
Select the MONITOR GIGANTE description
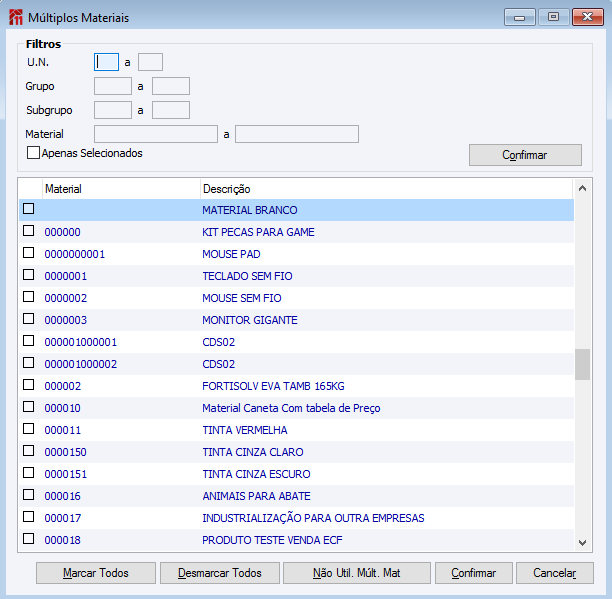pos(250,320)
